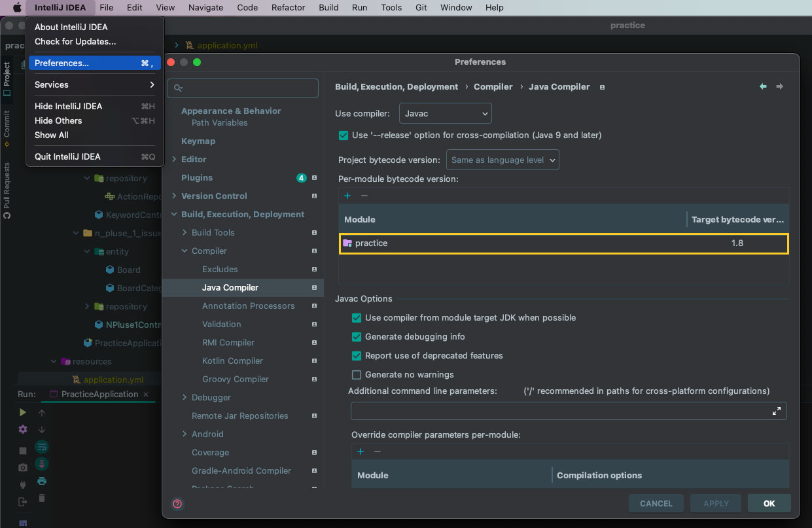Select Preferences... menu entry
Image resolution: width=812 pixels, height=528 pixels.
(x=95, y=63)
